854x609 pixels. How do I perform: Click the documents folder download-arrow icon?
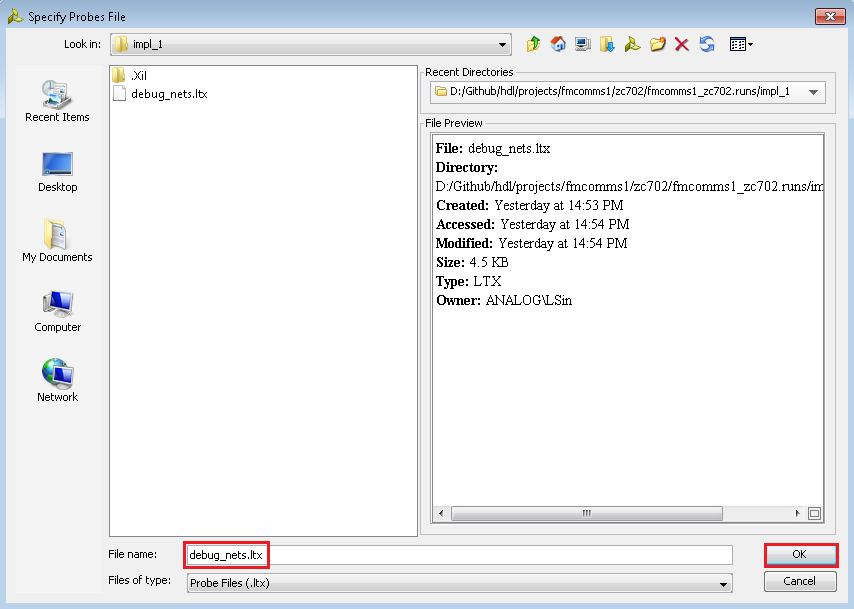607,44
